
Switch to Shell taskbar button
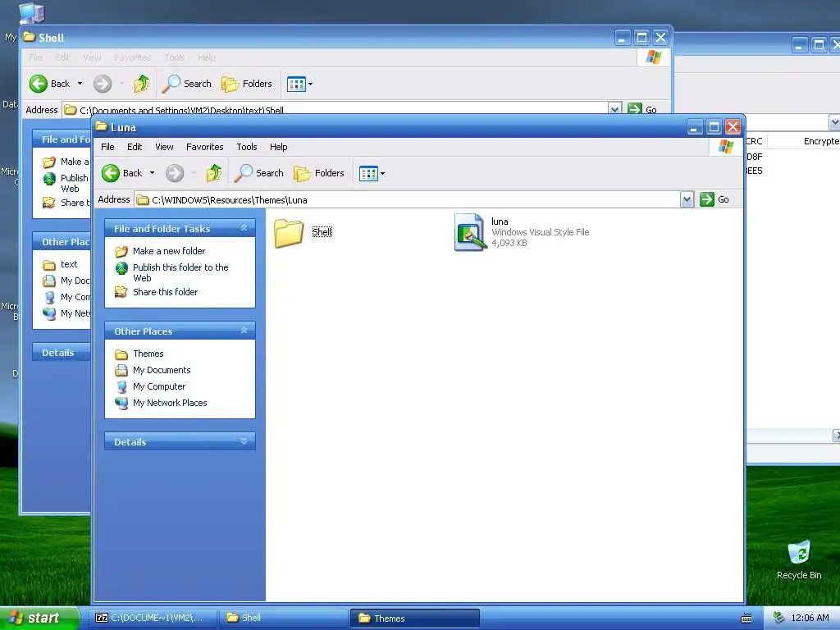point(283,618)
